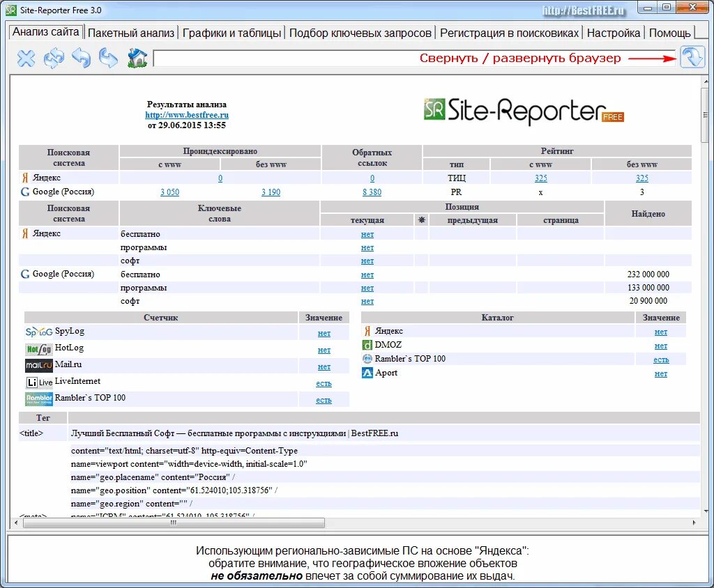
Task: Click Yandex catalog value нет
Action: [x=661, y=332]
